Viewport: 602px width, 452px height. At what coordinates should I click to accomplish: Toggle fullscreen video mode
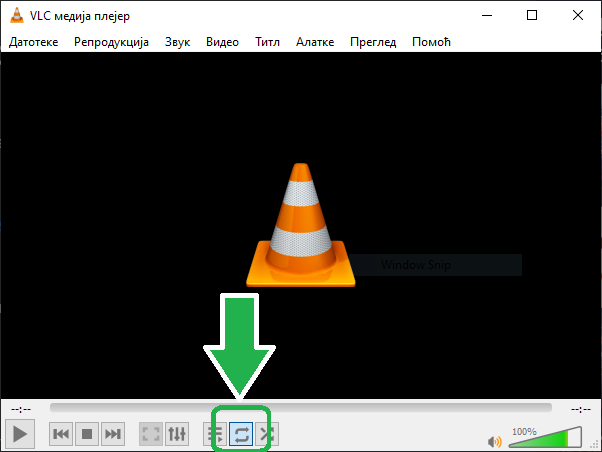pos(151,434)
